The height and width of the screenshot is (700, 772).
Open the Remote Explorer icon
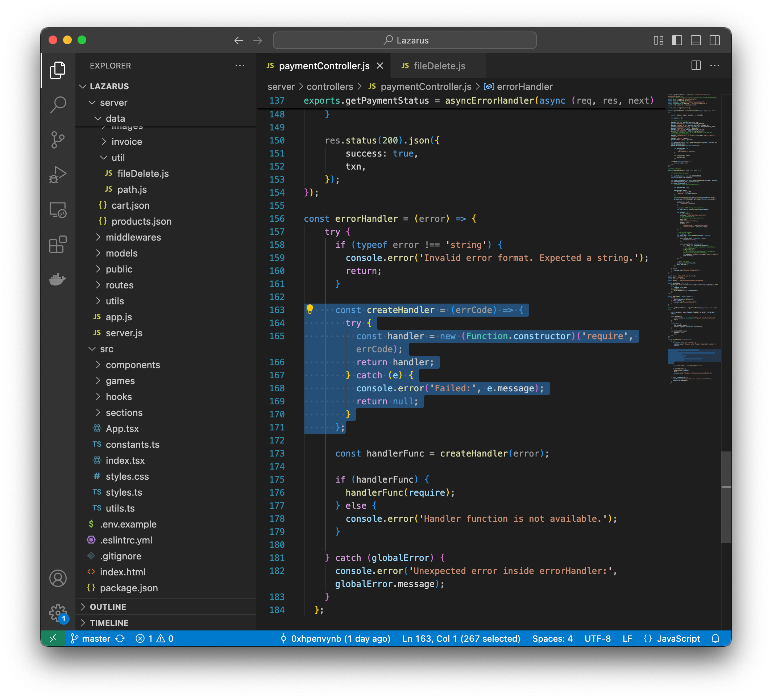coord(58,210)
